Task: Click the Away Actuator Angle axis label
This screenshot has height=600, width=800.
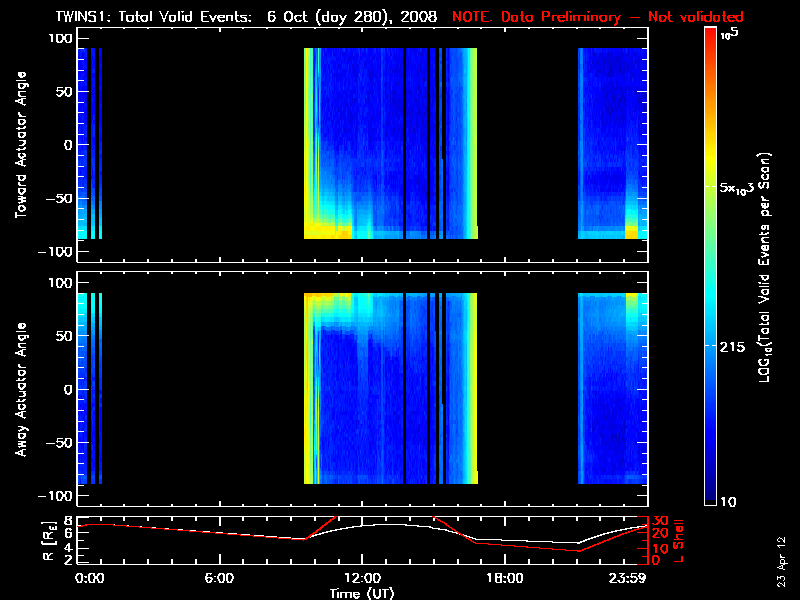Action: (x=19, y=389)
